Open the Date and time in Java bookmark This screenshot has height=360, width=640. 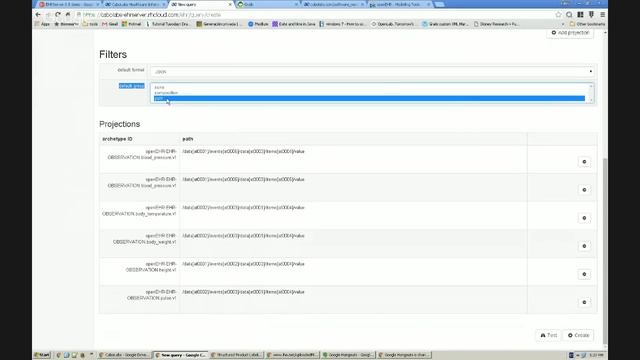click(294, 24)
